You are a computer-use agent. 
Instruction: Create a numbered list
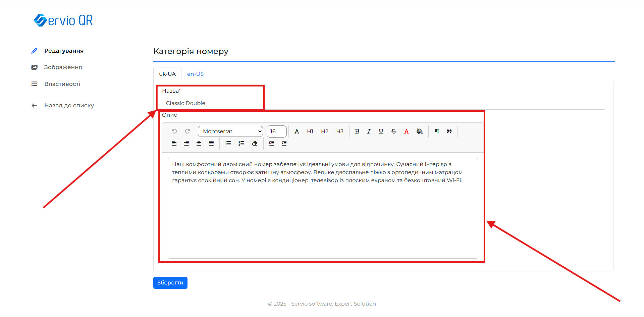coord(241,143)
